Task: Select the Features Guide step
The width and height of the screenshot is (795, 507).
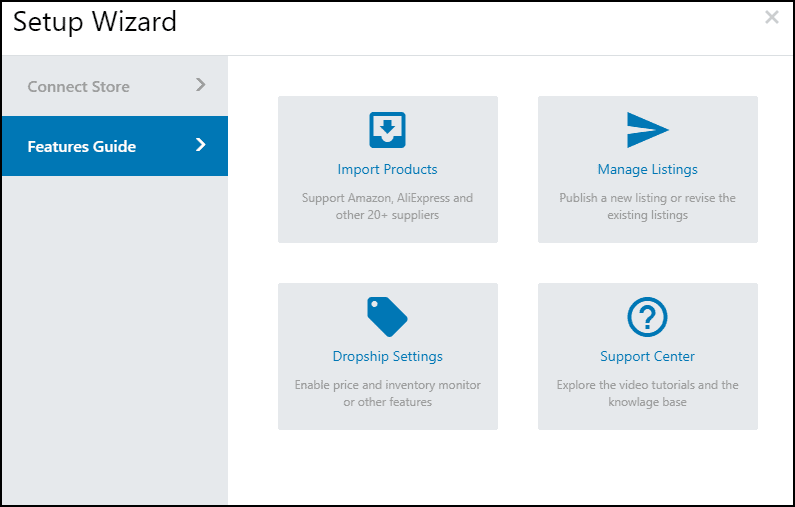Action: (115, 146)
